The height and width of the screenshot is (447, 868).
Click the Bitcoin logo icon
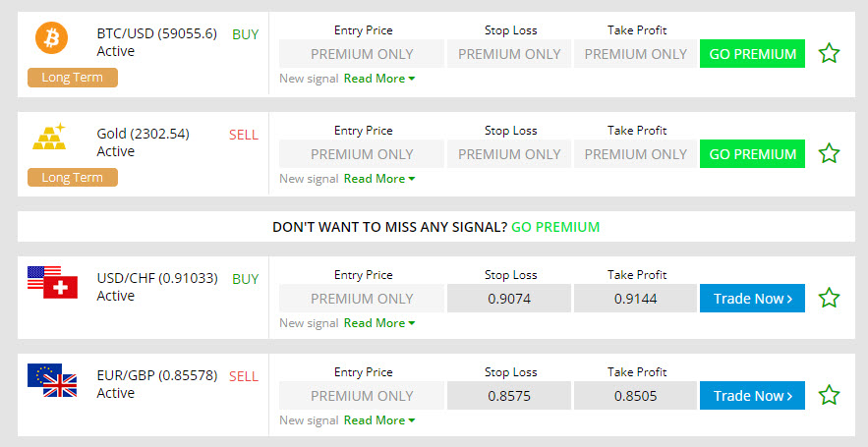click(x=51, y=38)
